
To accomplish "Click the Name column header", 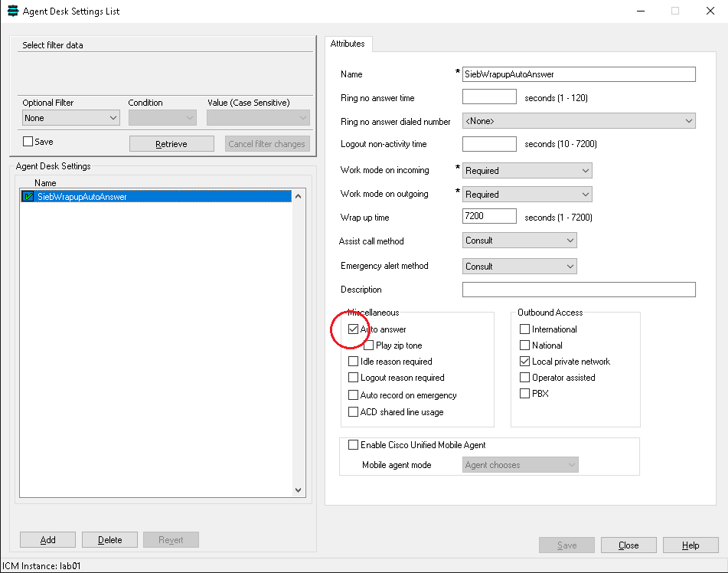I will (x=45, y=183).
